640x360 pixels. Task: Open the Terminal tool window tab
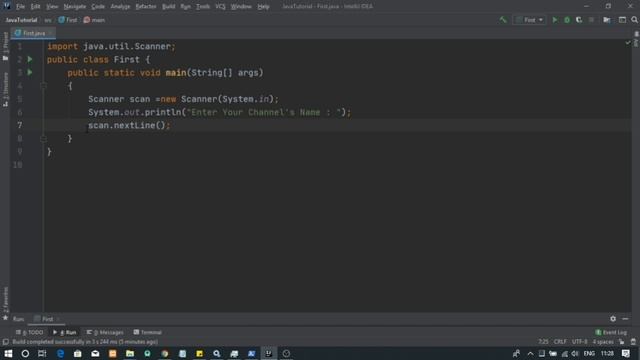[x=148, y=332]
